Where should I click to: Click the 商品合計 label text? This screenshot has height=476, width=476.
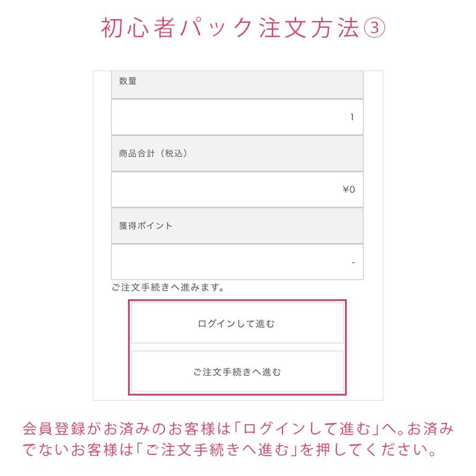point(138,153)
